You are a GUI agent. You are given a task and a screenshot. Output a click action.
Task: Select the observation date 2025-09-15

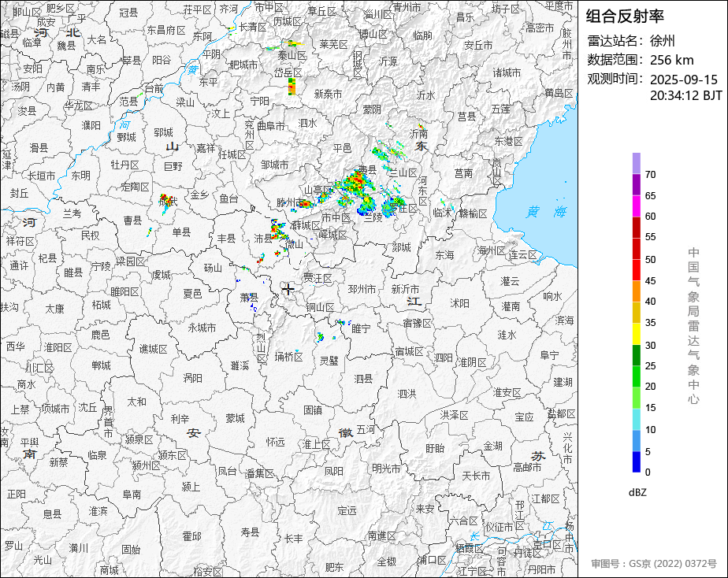pos(683,80)
